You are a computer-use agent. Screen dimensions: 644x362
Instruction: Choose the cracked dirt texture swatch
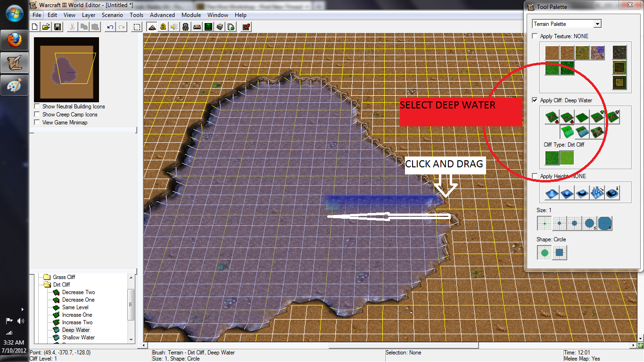[x=567, y=53]
